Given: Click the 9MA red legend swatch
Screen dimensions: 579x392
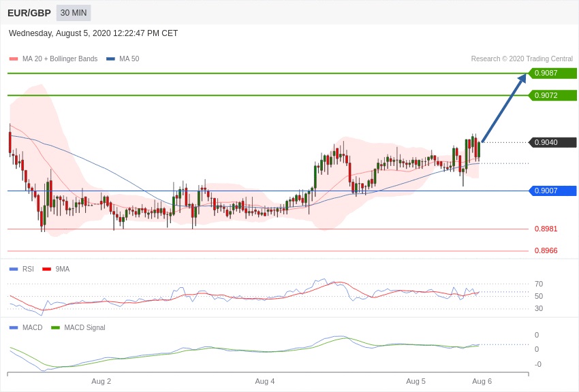Looking at the screenshot, I should pyautogui.click(x=47, y=269).
